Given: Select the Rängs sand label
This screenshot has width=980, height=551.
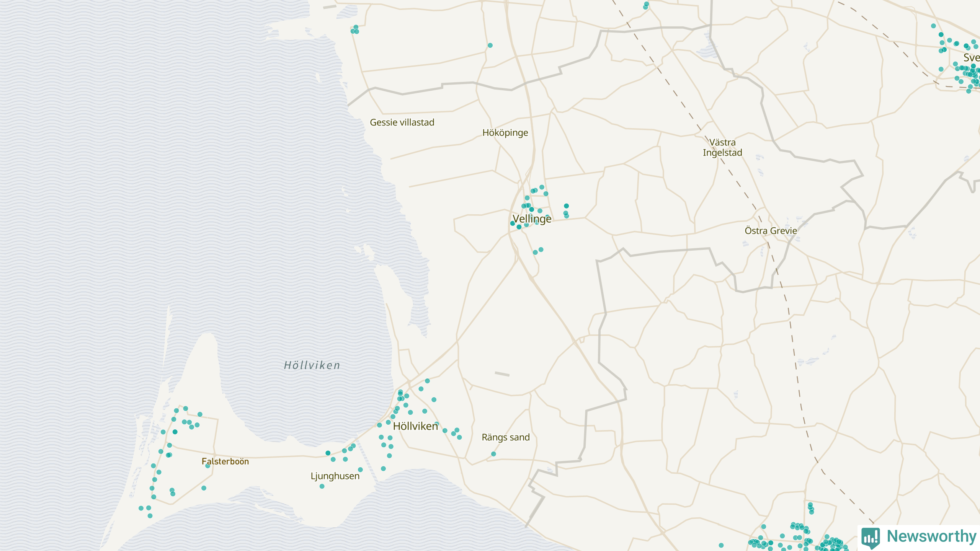Looking at the screenshot, I should coord(505,437).
